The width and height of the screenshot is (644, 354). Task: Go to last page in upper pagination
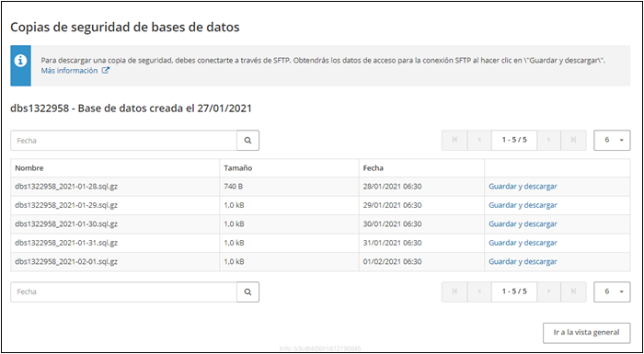click(573, 141)
